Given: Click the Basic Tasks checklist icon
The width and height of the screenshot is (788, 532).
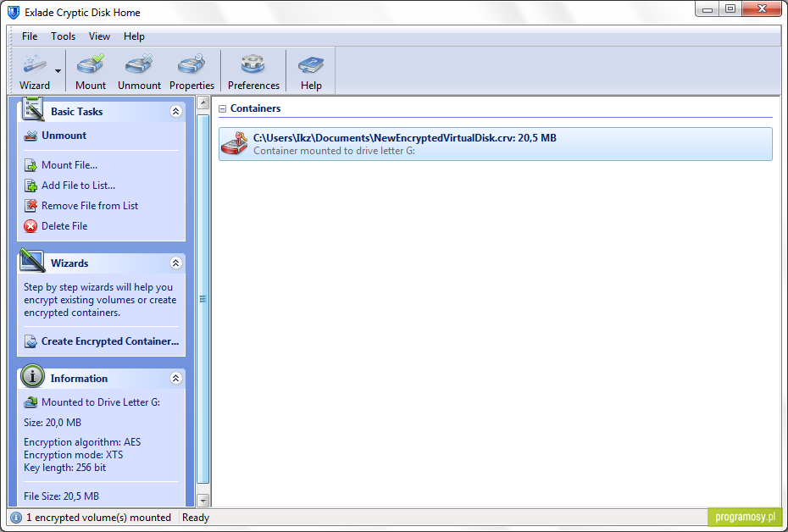Looking at the screenshot, I should (32, 109).
